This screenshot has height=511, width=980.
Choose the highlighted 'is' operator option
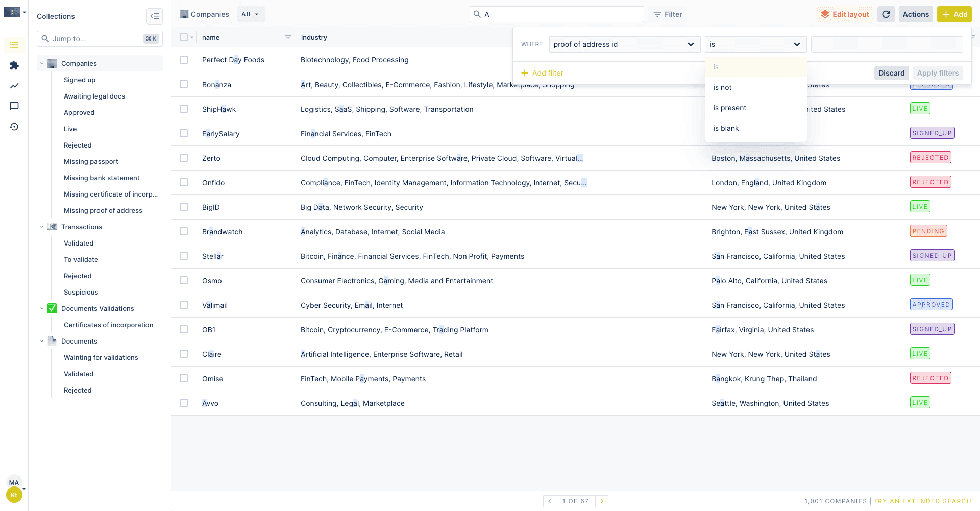[755, 67]
